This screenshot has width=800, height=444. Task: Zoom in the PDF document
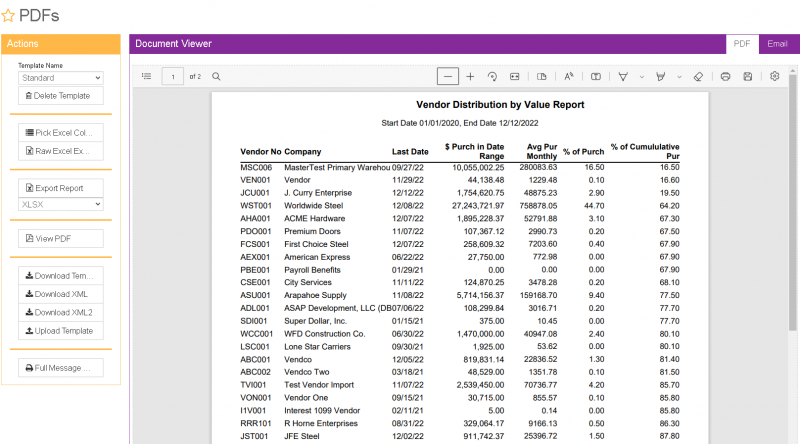tap(470, 76)
